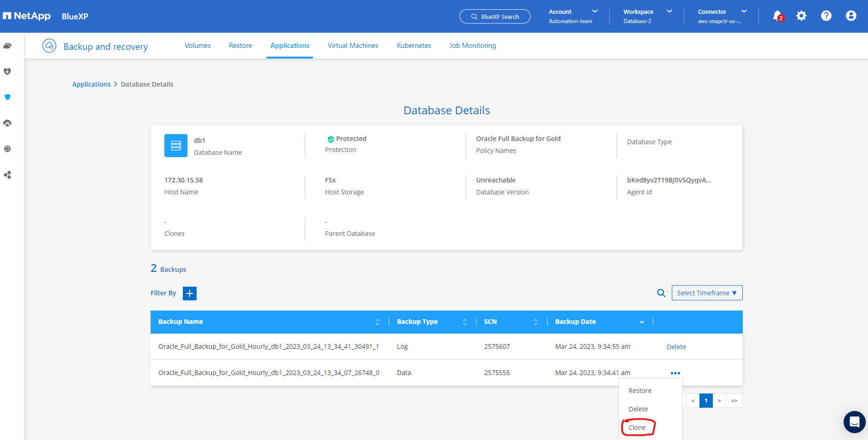Choose Clone from the context menu
The image size is (868, 440).
(637, 428)
